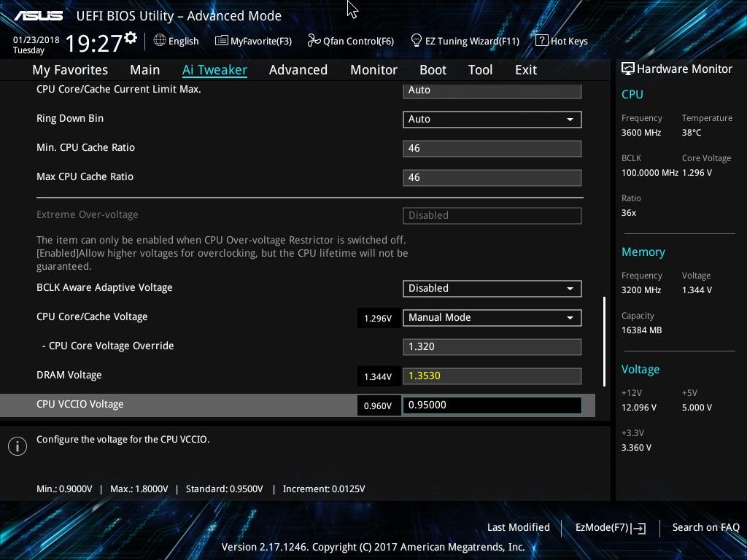Edit the CPU Core Voltage Override value
This screenshot has height=560, width=747.
(x=492, y=346)
